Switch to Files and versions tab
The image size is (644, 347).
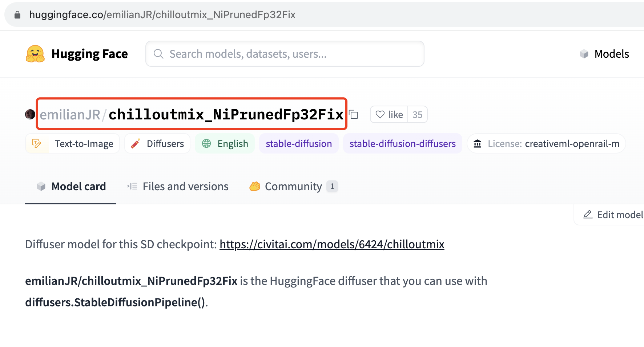pyautogui.click(x=178, y=187)
